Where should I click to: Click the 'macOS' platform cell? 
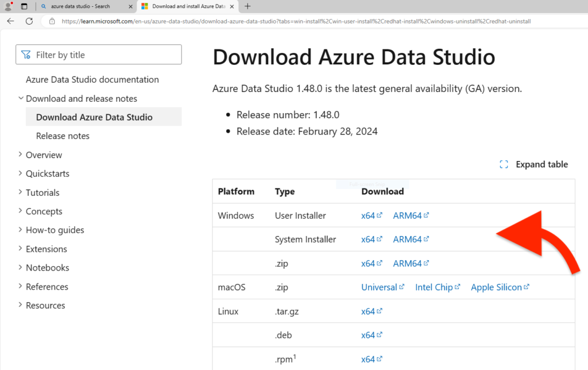point(231,287)
